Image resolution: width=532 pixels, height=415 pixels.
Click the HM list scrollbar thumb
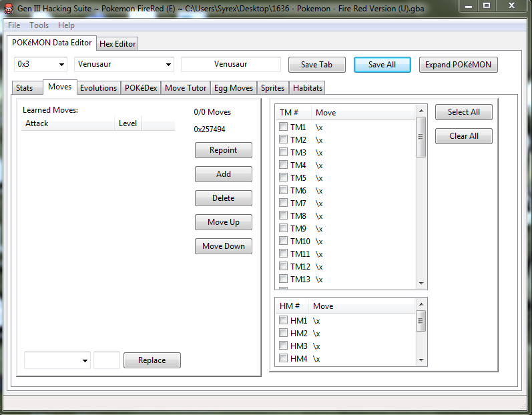421,321
